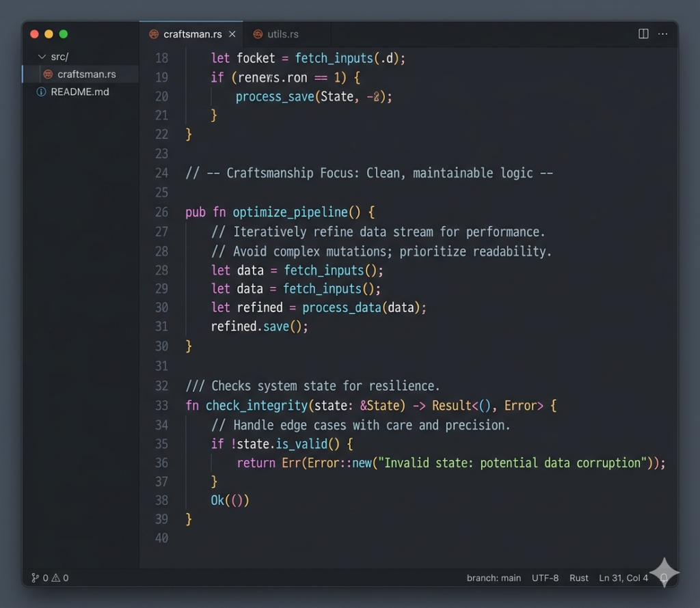
Task: Click the Rust icon on utils.rs tab
Action: (x=258, y=34)
